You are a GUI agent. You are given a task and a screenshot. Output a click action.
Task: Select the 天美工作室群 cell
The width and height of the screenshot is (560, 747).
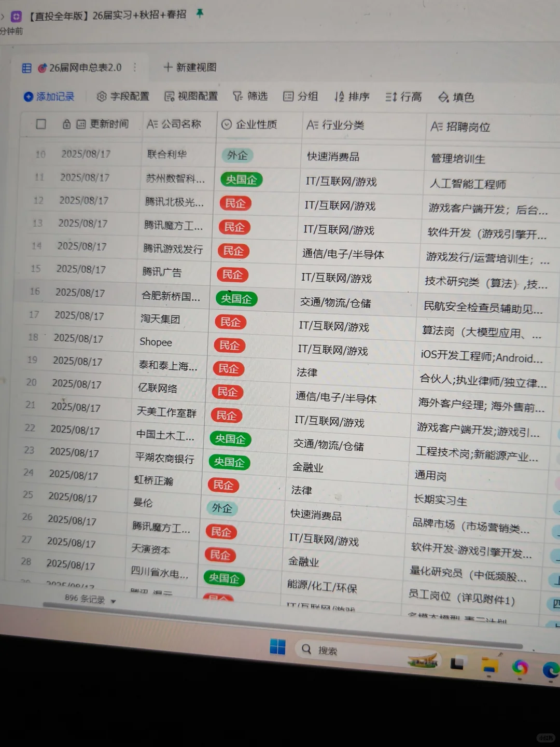(166, 412)
